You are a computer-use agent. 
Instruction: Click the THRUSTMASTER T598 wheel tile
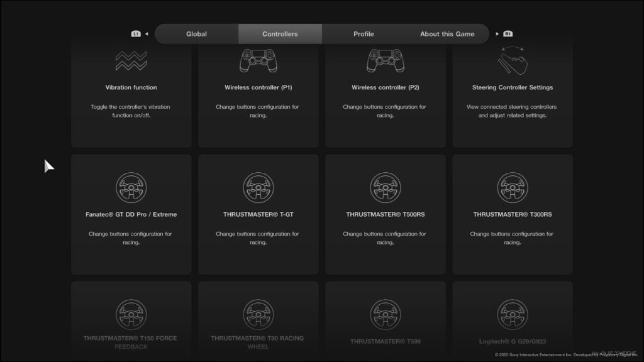click(x=385, y=321)
